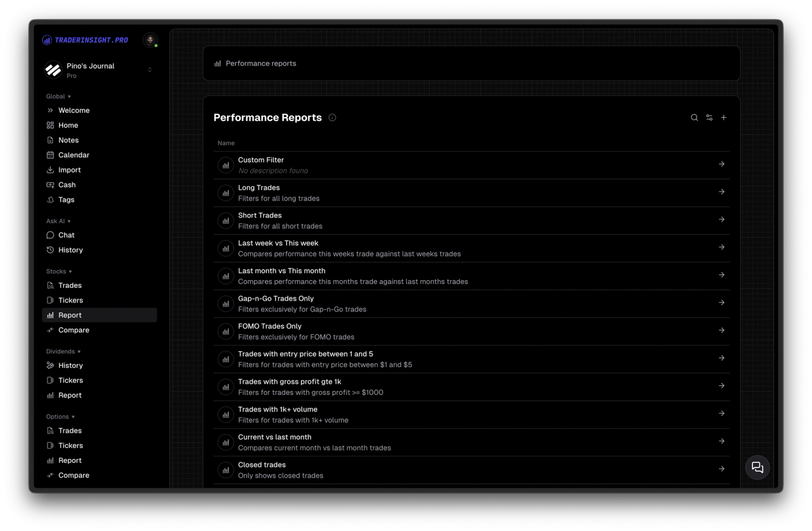This screenshot has width=812, height=531.
Task: Open the Notes page
Action: [100, 140]
